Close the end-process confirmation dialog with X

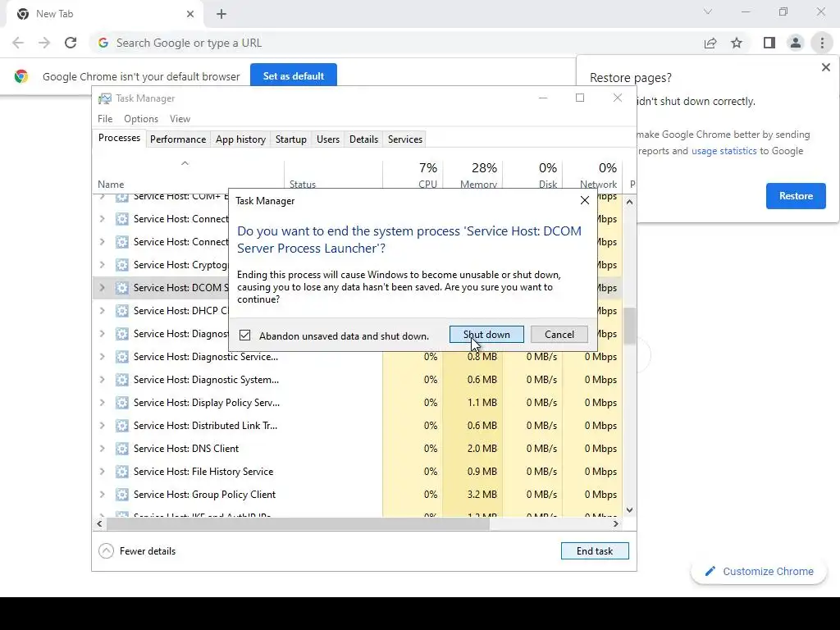[584, 200]
